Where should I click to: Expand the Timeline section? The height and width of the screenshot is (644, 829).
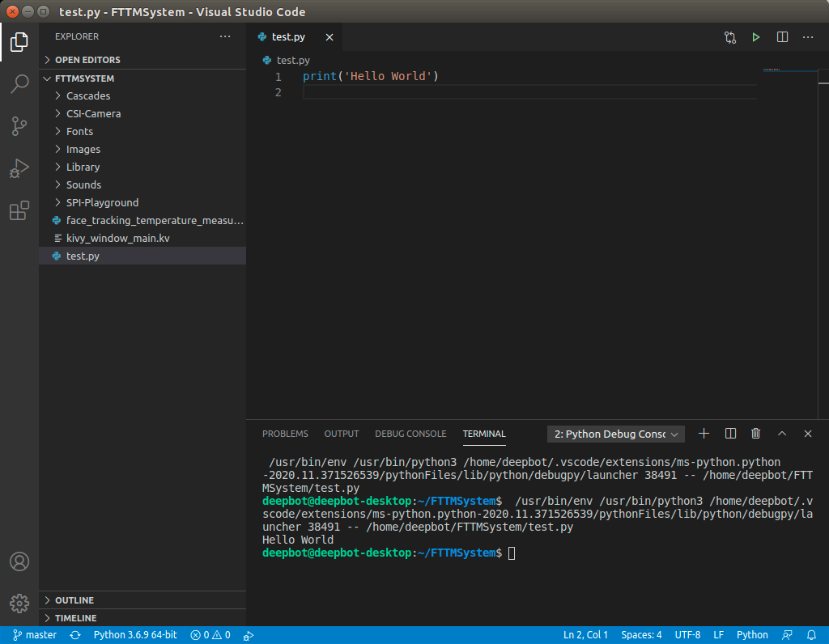[x=142, y=618]
